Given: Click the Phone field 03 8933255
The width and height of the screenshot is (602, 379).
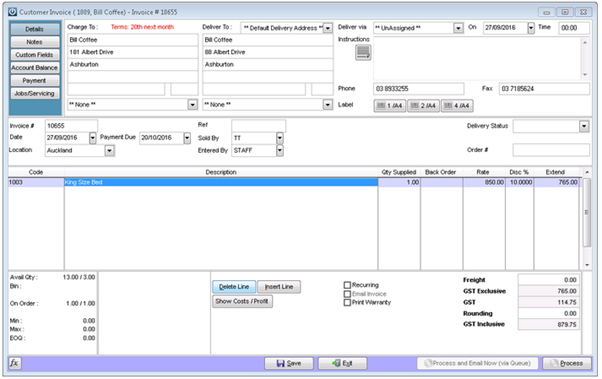Looking at the screenshot, I should click(x=418, y=89).
